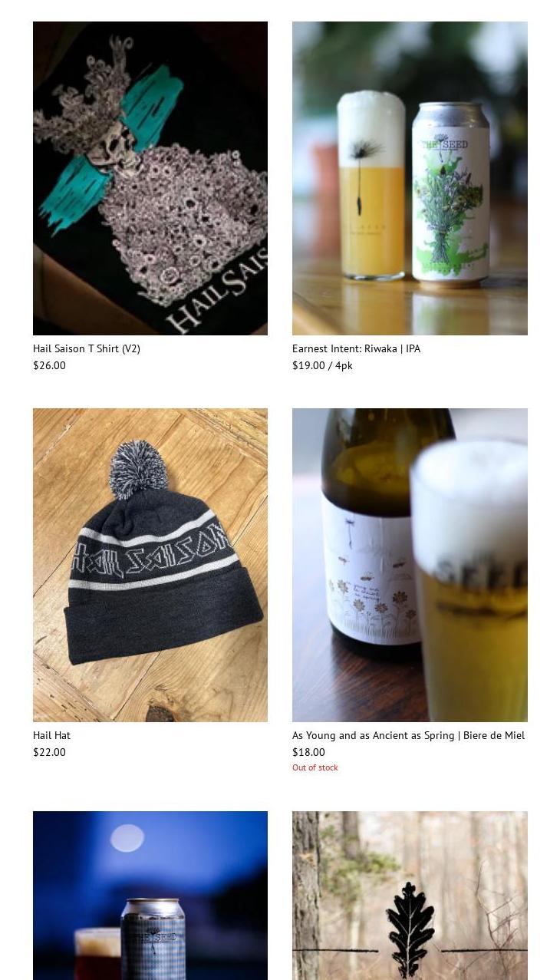
Task: Open the Earnest Intent Riwaka can photo
Action: click(410, 178)
